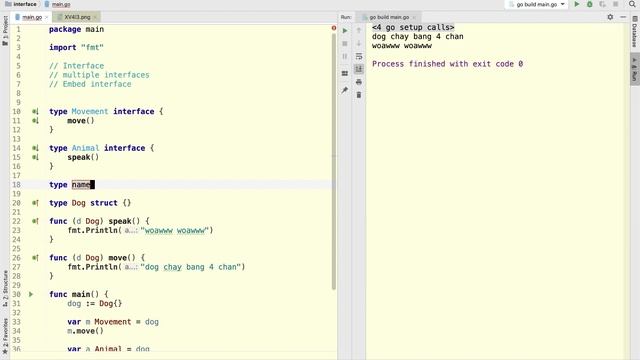Run the go build main.go configuration from the top toolbar

click(x=577, y=4)
